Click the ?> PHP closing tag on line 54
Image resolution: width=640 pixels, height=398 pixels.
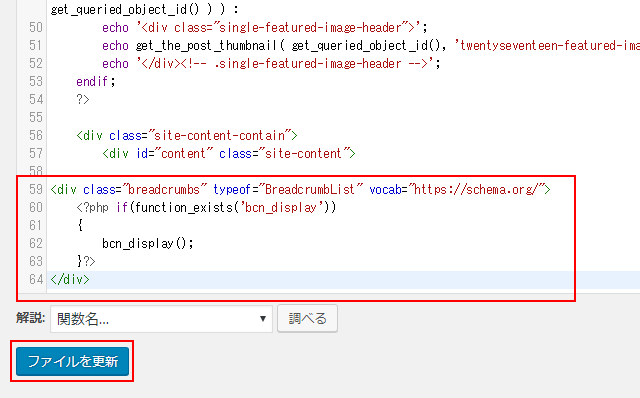83,99
